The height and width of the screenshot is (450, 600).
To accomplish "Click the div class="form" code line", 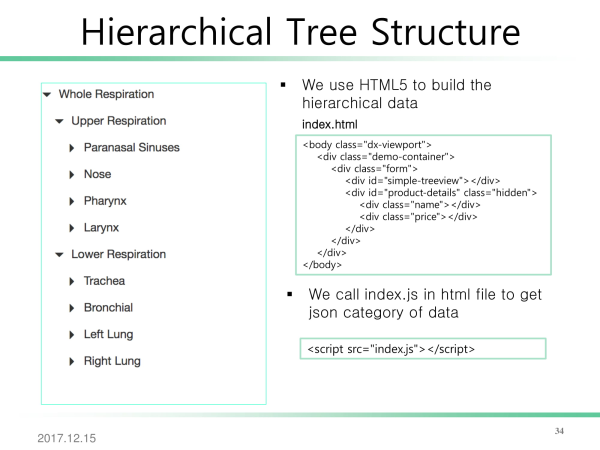I will (374, 168).
